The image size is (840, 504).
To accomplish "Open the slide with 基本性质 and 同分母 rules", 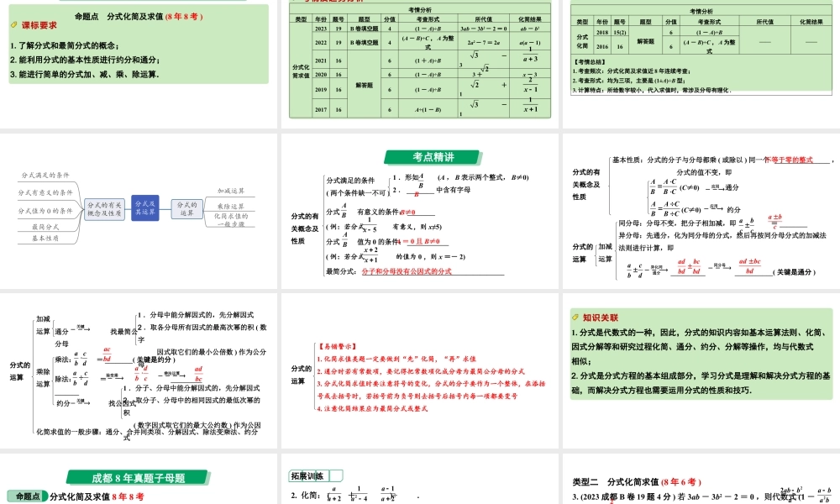I will pyautogui.click(x=701, y=216).
